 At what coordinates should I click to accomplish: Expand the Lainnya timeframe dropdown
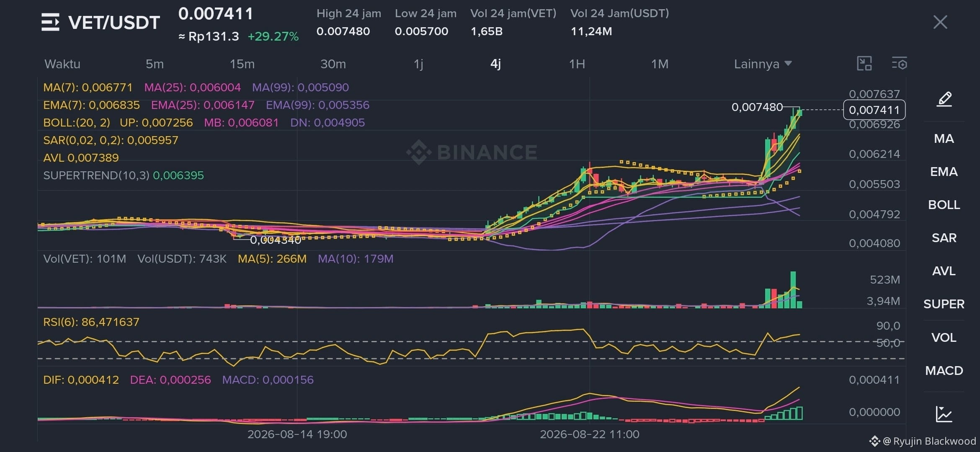tap(763, 64)
